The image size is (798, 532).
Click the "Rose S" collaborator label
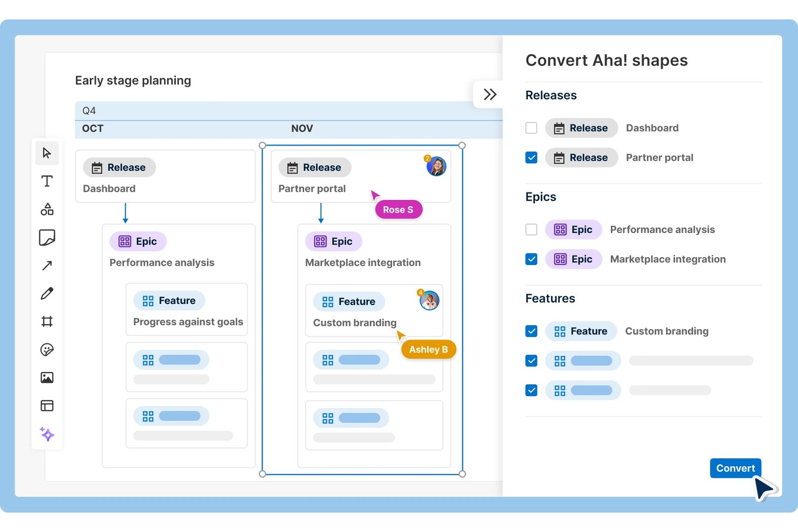pos(398,210)
